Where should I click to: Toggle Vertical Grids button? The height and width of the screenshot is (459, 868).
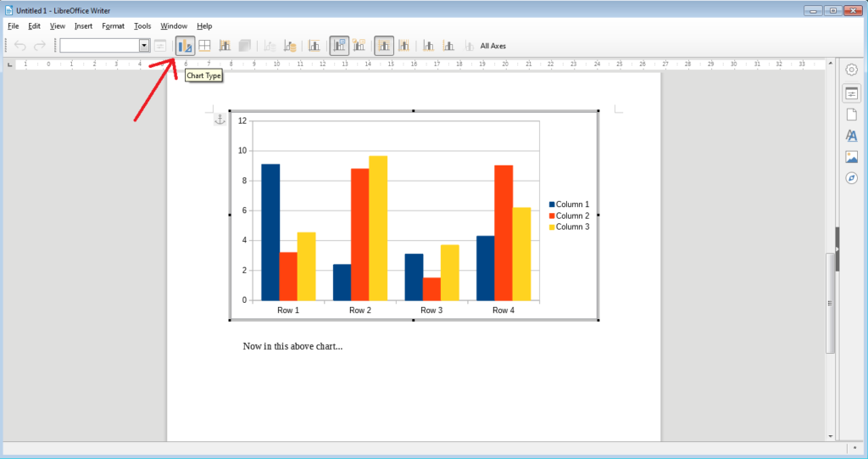pos(404,46)
